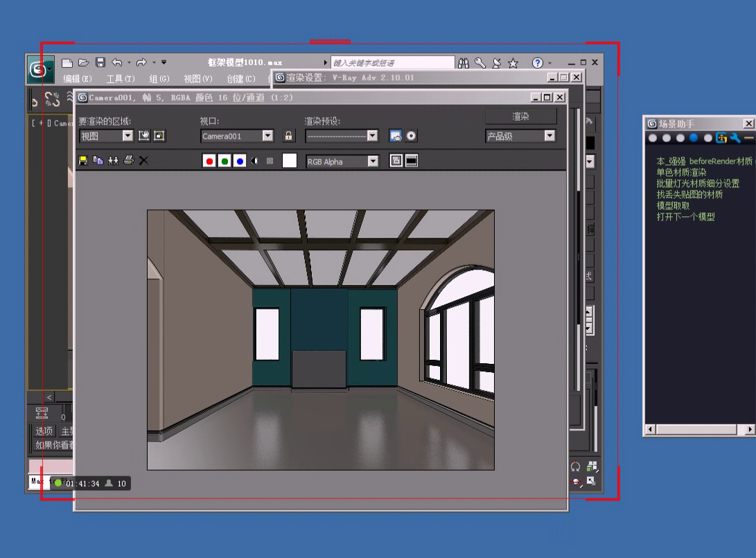Open the Help question mark icon
The image size is (756, 558).
coord(538,62)
